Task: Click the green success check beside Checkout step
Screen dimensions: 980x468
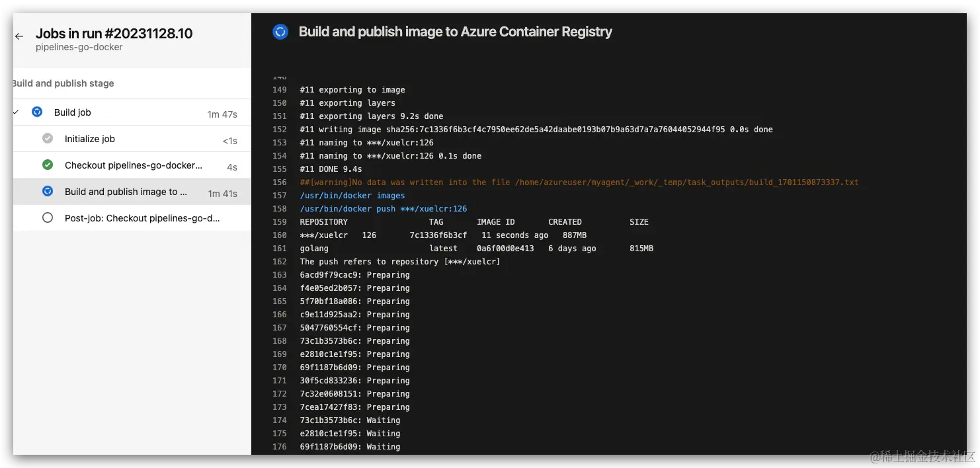Action: tap(48, 165)
